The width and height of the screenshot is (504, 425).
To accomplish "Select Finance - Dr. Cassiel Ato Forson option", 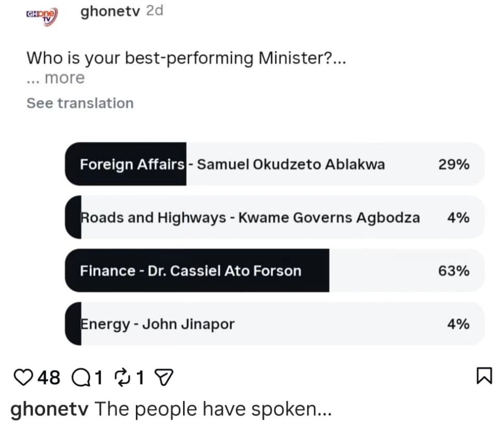I will point(274,271).
